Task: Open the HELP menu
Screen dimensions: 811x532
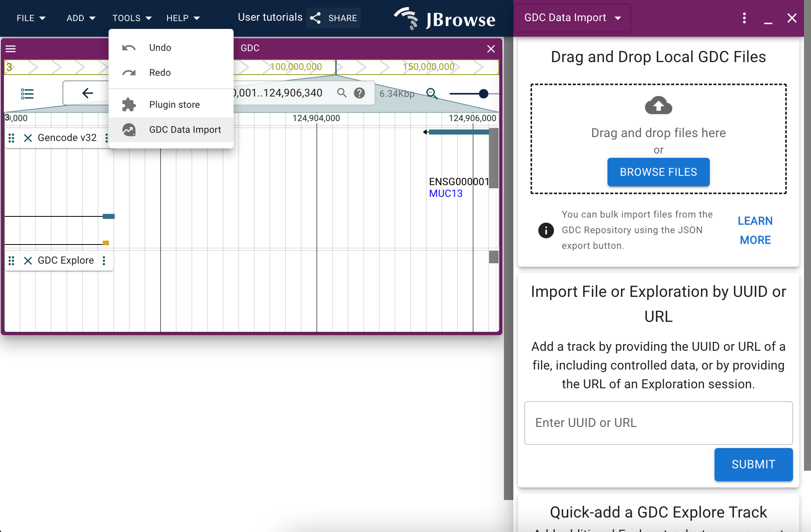Action: coord(183,18)
